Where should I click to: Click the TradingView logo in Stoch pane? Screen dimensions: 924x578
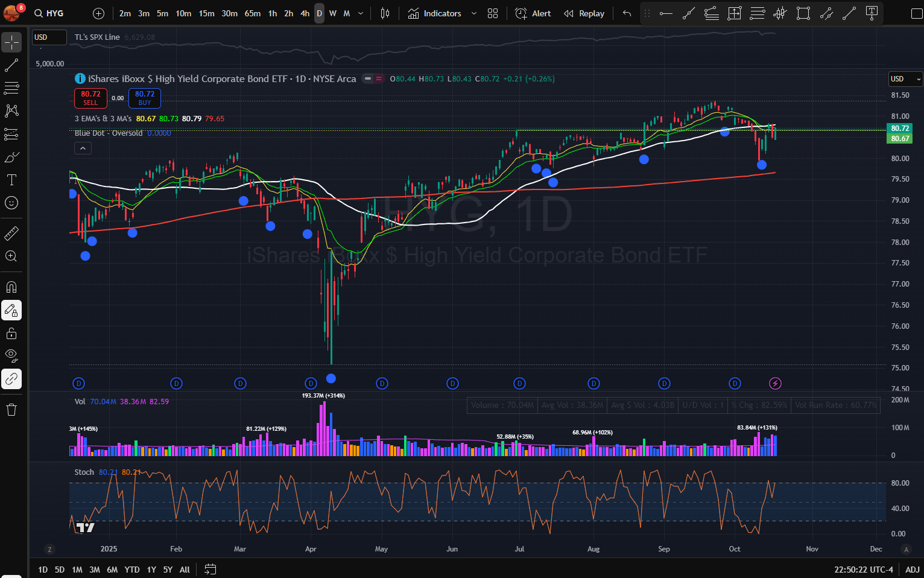pyautogui.click(x=86, y=528)
